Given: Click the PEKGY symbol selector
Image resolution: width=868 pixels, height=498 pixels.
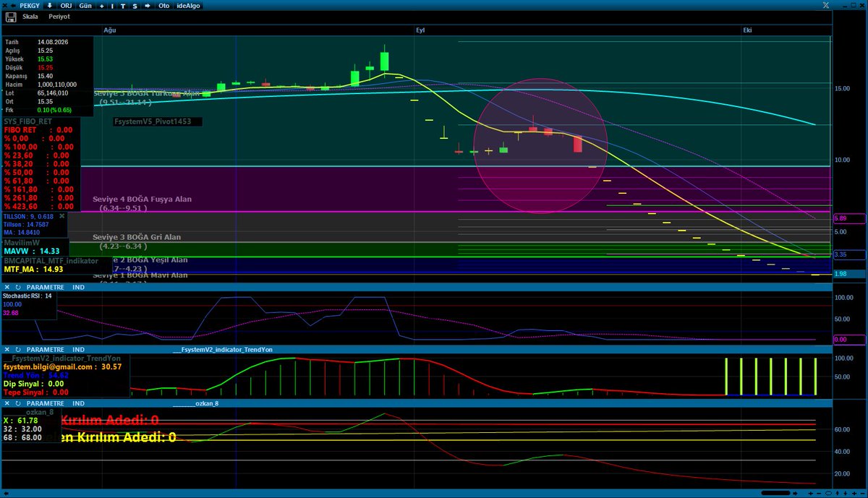Looking at the screenshot, I should click(30, 5).
